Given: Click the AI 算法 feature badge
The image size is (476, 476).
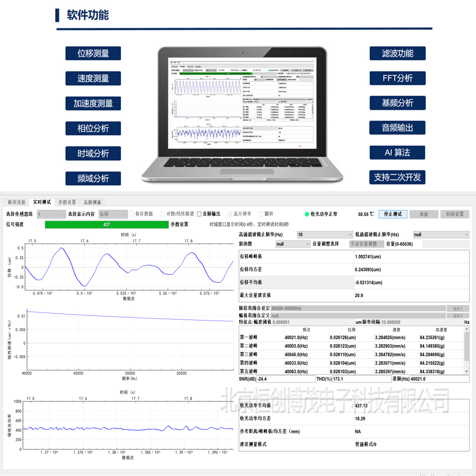Looking at the screenshot, I should click(397, 152).
